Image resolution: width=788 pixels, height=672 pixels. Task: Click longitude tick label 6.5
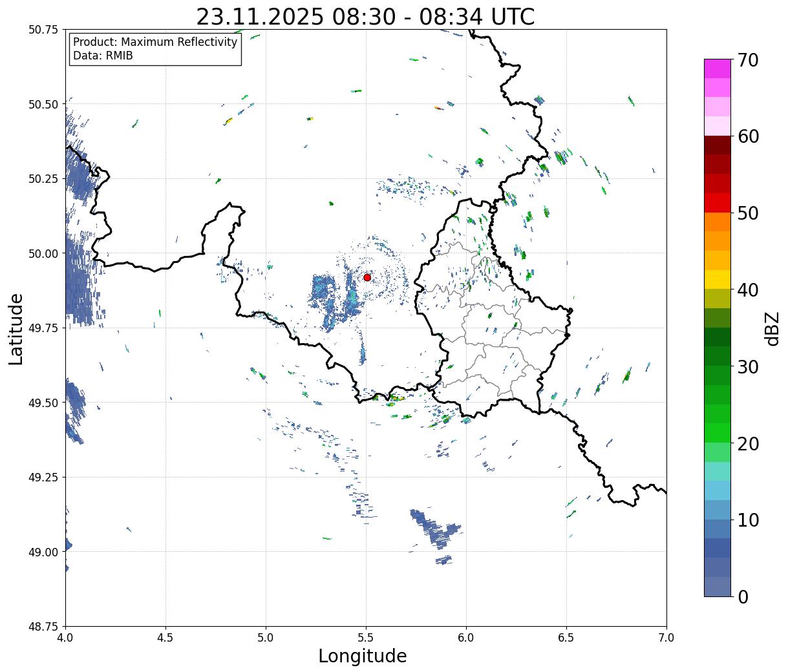[x=566, y=637]
